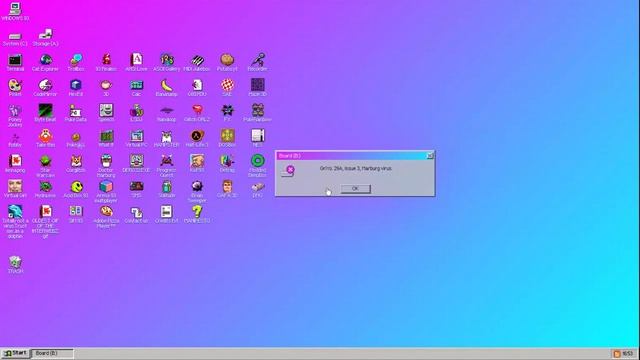
Task: Click OK in the Board (B:) dialog
Action: pyautogui.click(x=356, y=189)
